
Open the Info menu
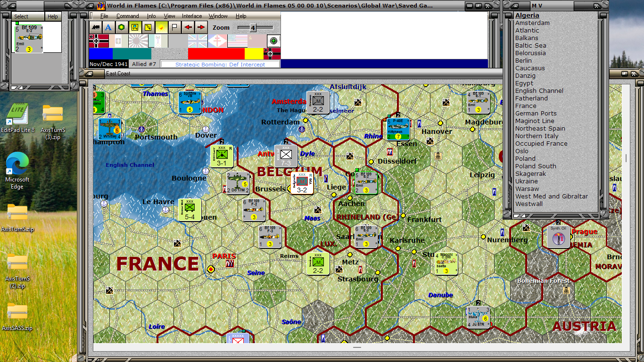pyautogui.click(x=151, y=16)
